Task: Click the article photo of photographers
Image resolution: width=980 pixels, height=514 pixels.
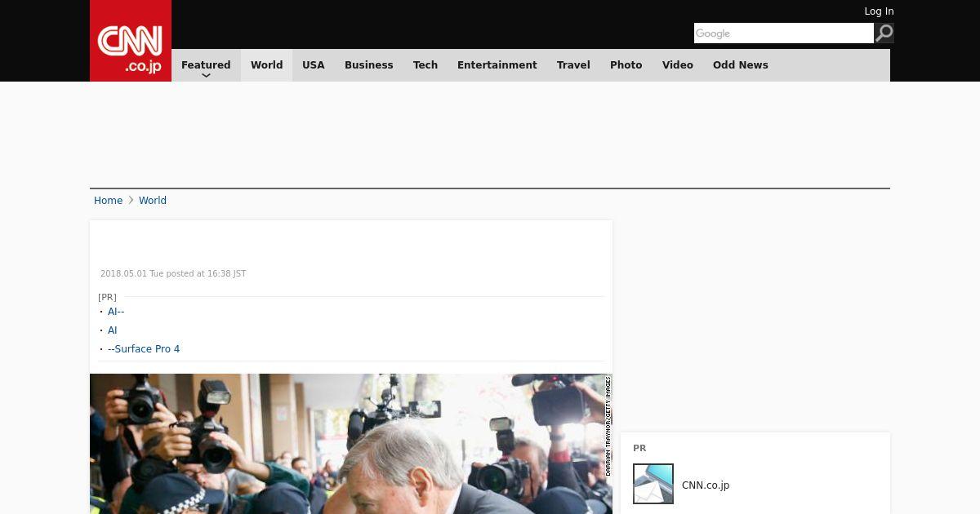Action: click(351, 444)
